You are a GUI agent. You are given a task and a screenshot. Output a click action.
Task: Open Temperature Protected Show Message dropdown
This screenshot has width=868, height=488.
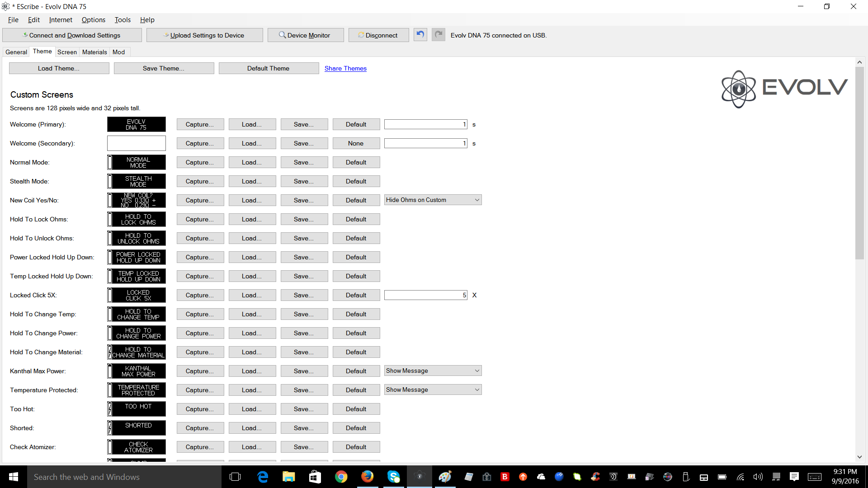pyautogui.click(x=433, y=389)
